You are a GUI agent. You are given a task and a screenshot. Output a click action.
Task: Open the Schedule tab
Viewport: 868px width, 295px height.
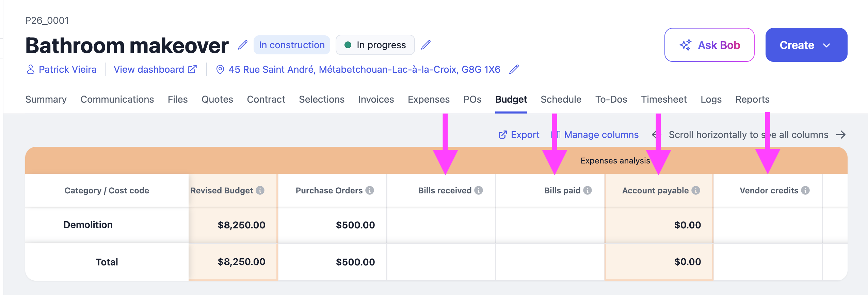click(x=561, y=99)
